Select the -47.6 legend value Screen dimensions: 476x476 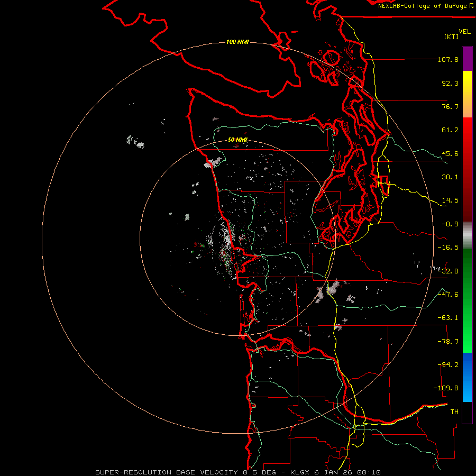tap(448, 295)
